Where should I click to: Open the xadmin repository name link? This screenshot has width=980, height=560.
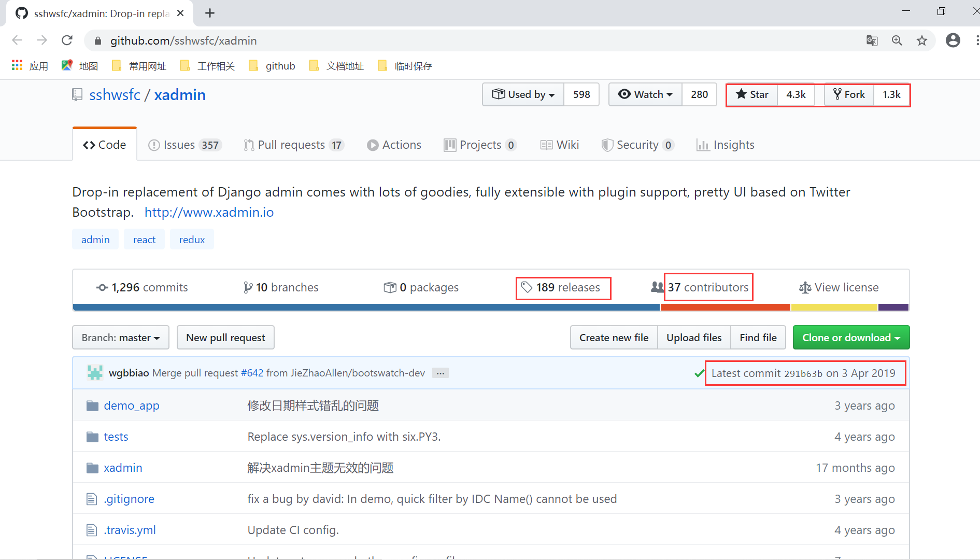pyautogui.click(x=180, y=95)
